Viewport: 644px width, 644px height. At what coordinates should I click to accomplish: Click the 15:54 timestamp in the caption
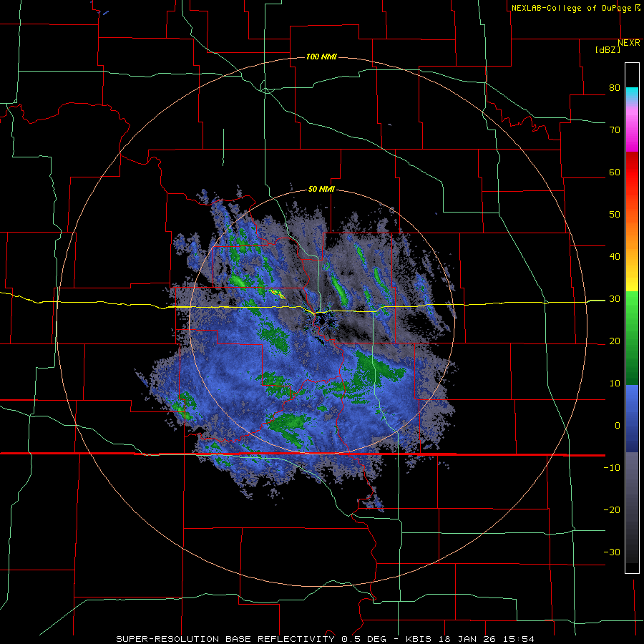click(x=520, y=639)
